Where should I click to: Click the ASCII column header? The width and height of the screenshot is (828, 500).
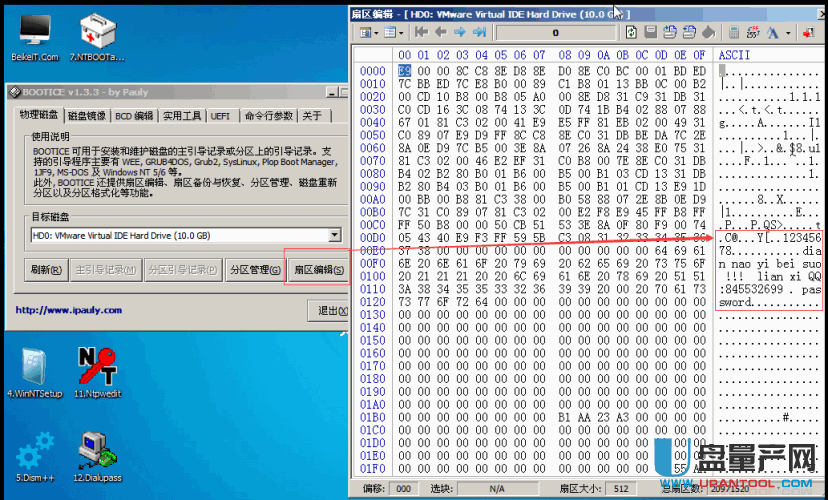click(734, 55)
